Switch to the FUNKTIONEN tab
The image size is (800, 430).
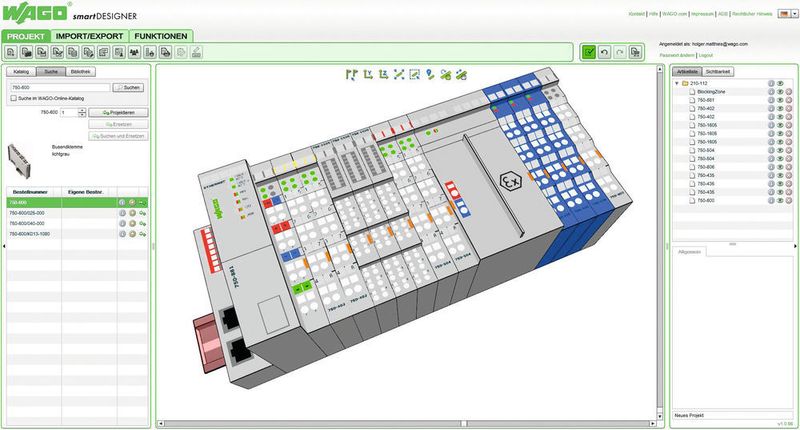[x=161, y=36]
